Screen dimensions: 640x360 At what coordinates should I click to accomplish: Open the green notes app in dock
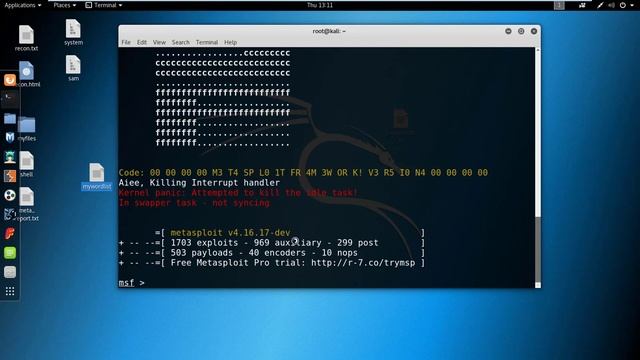pyautogui.click(x=10, y=253)
